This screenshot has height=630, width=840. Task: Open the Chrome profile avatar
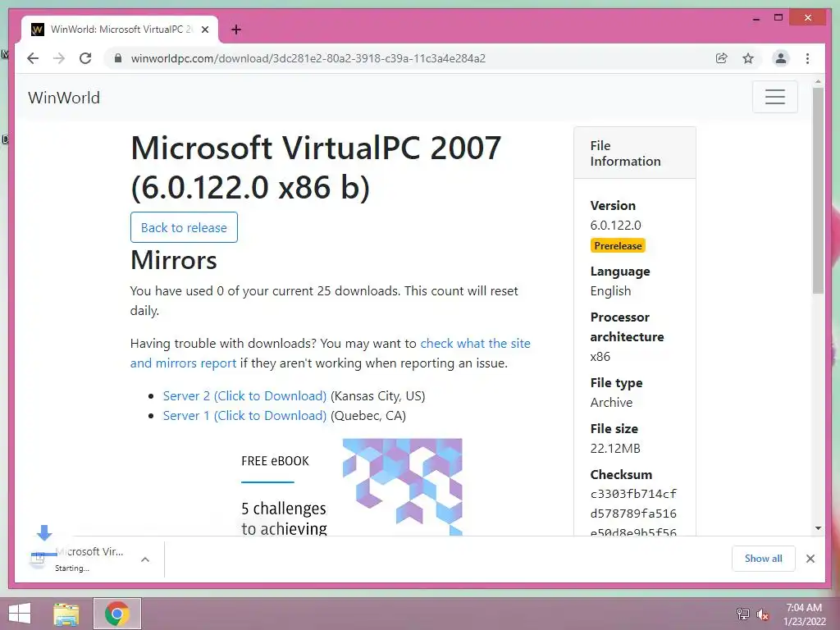[x=781, y=58]
